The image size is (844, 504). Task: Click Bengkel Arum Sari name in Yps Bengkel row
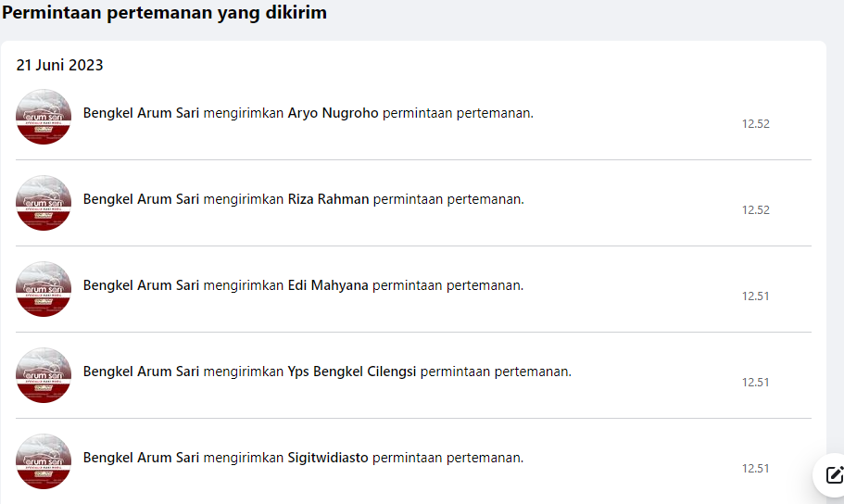(141, 372)
